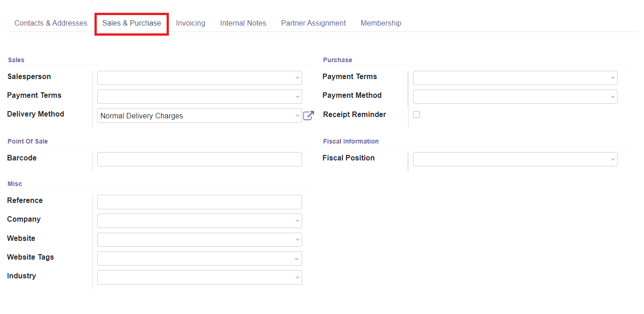
Task: Click the Reference text field
Action: 199,202
